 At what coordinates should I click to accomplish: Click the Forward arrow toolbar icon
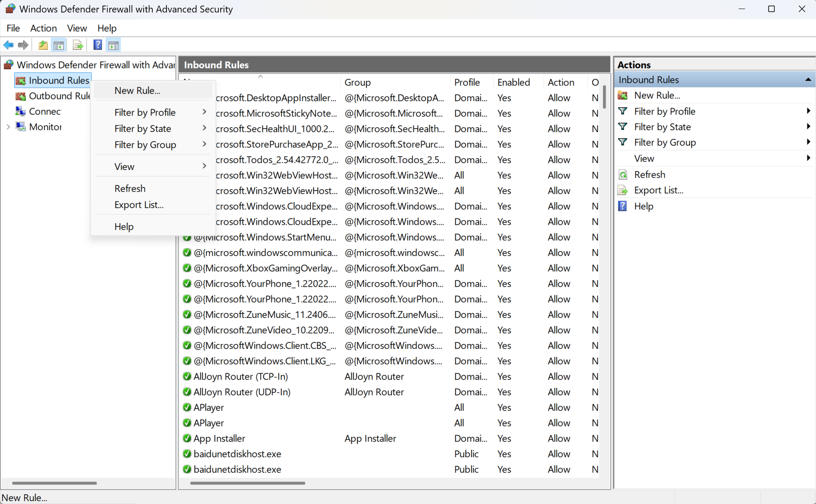coord(23,45)
